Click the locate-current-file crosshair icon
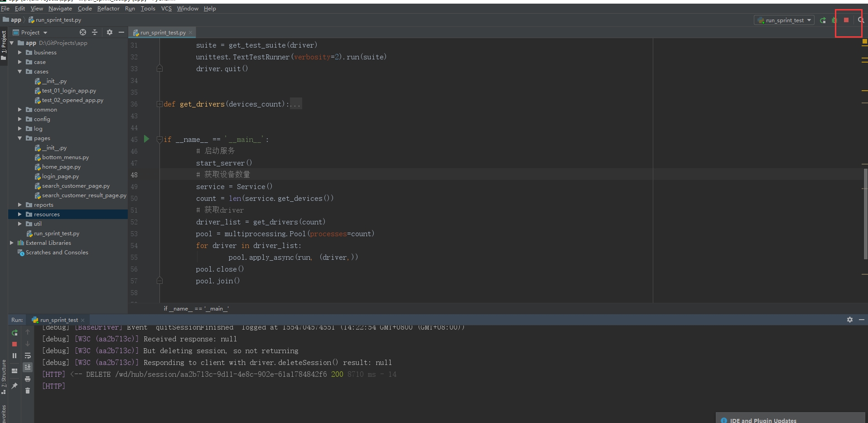The image size is (868, 423). [x=83, y=32]
